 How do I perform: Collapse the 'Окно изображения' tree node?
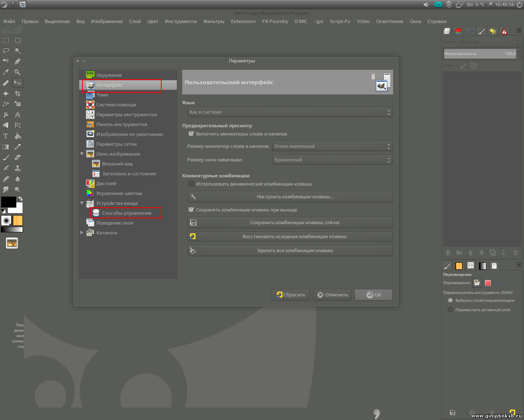(x=82, y=154)
